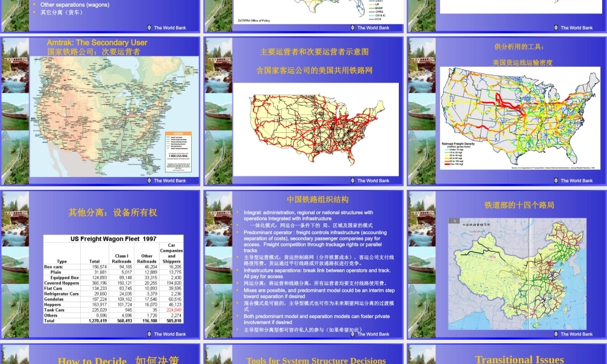The image size is (607, 364).
Task: Click the '混合模式是可能的' bullet
Action: click(x=319, y=306)
